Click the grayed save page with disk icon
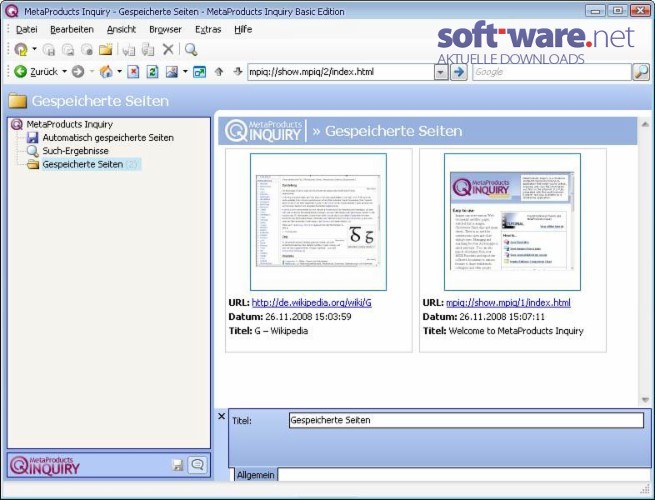 [x=49, y=49]
